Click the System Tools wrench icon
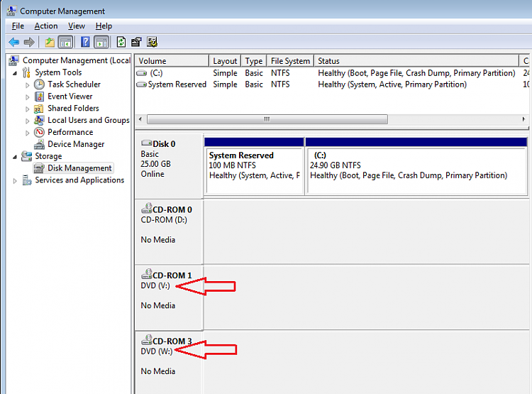 click(x=26, y=72)
